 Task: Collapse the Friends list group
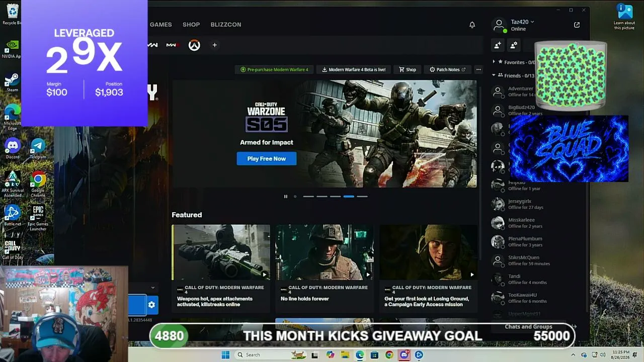(494, 75)
